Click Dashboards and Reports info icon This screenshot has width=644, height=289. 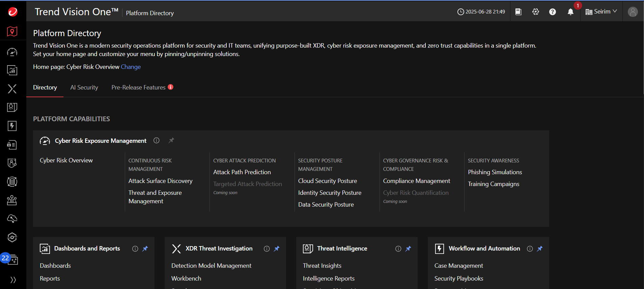point(135,249)
